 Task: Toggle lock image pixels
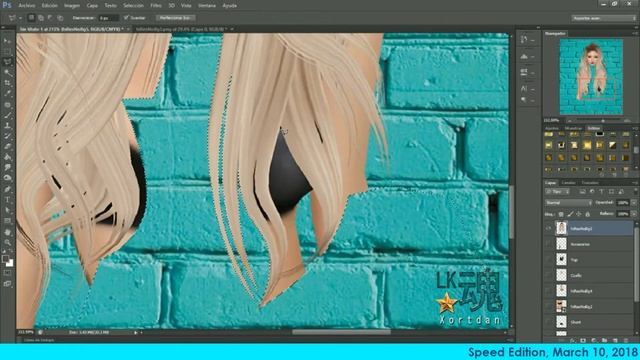[570, 214]
